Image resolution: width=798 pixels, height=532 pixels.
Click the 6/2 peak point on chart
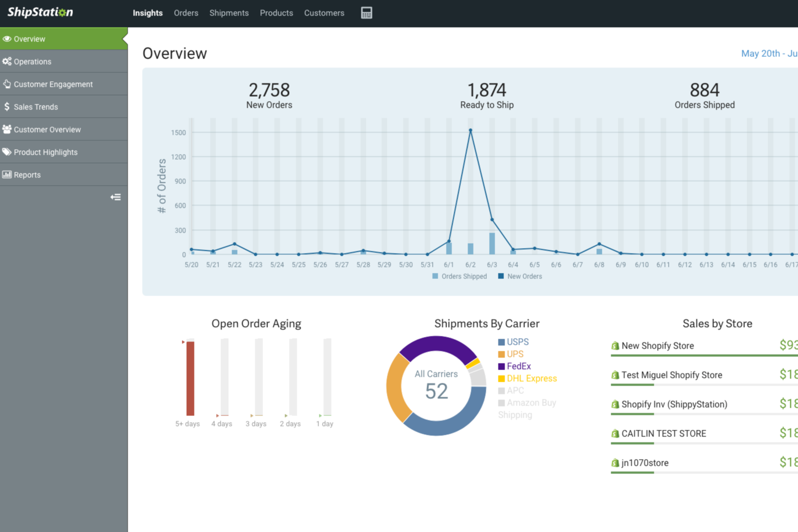470,131
